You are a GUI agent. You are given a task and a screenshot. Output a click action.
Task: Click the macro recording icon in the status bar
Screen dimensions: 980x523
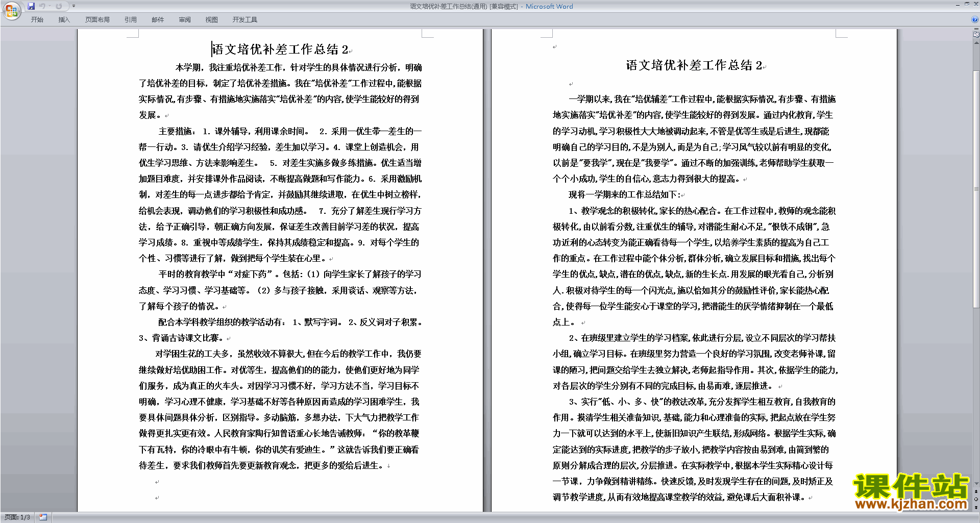pos(43,517)
